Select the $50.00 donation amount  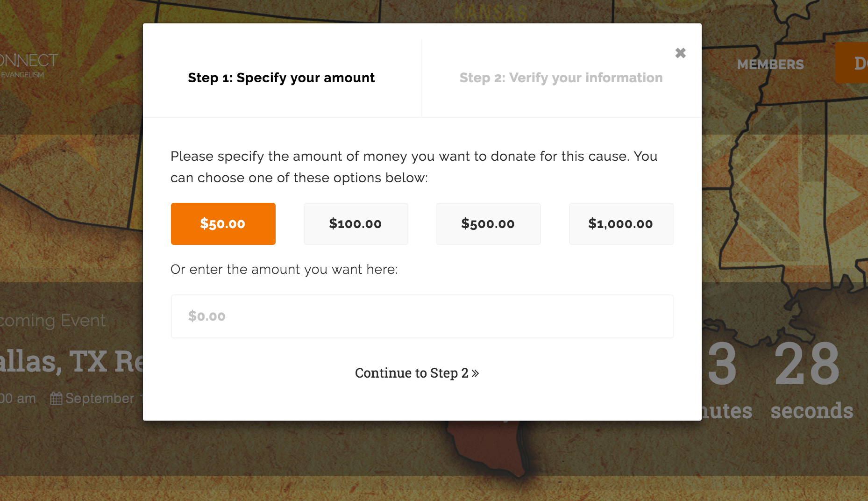(223, 224)
